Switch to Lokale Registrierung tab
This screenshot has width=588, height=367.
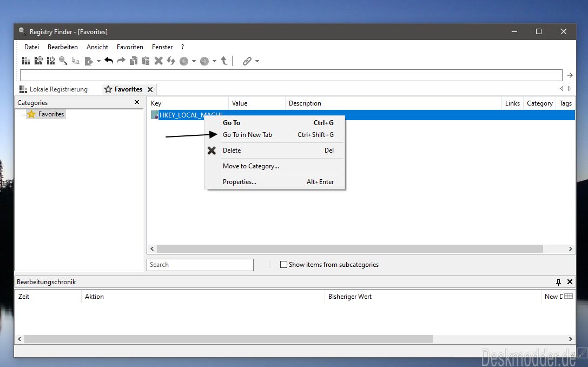click(54, 89)
